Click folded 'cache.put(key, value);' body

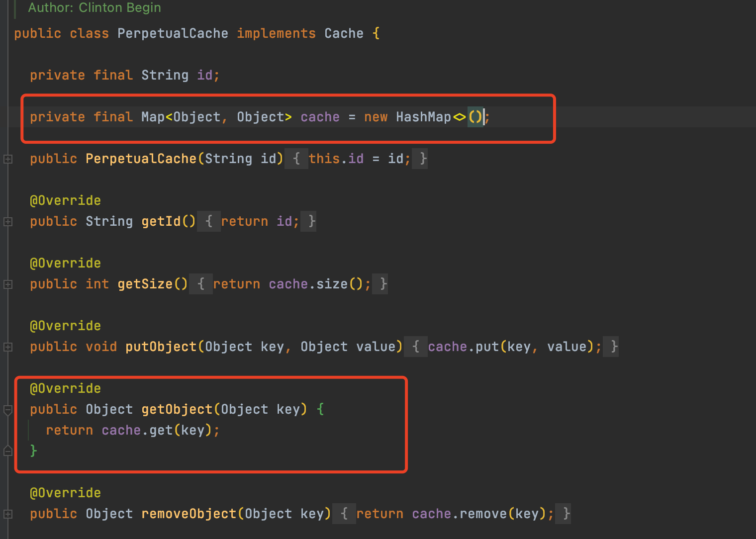tap(511, 347)
